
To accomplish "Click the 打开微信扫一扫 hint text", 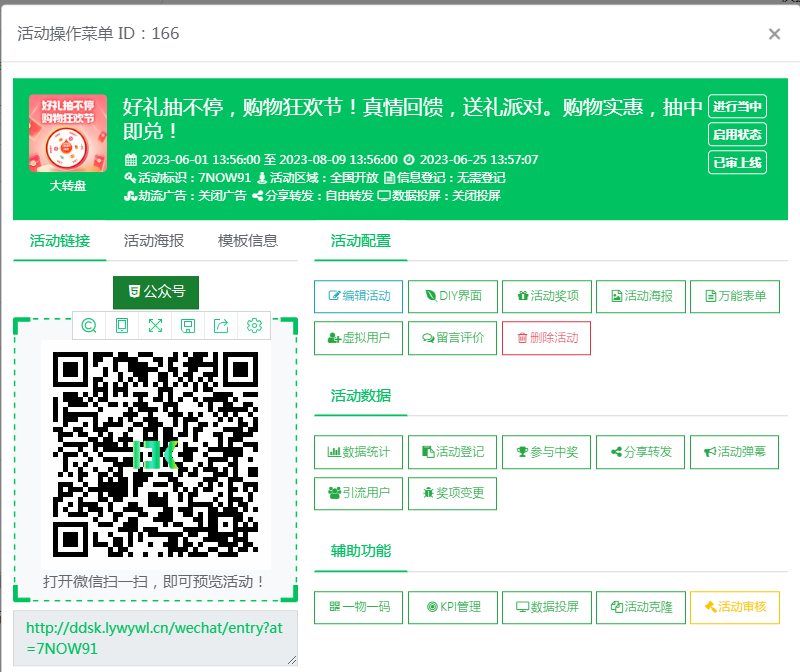I will point(154,582).
